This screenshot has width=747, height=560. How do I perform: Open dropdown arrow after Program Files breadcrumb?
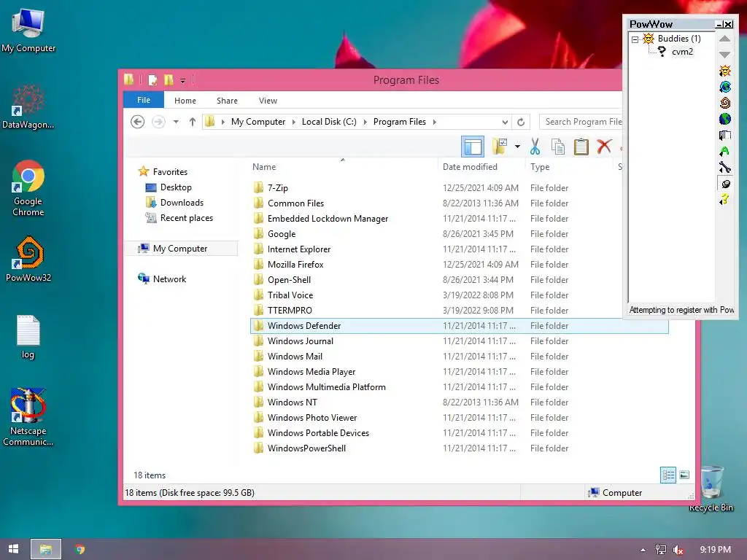tap(435, 122)
